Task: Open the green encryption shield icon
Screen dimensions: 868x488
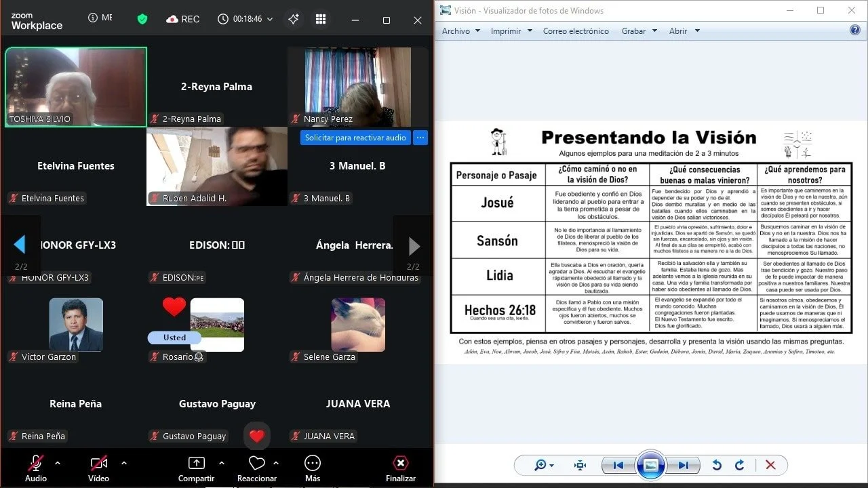Action: [x=142, y=19]
